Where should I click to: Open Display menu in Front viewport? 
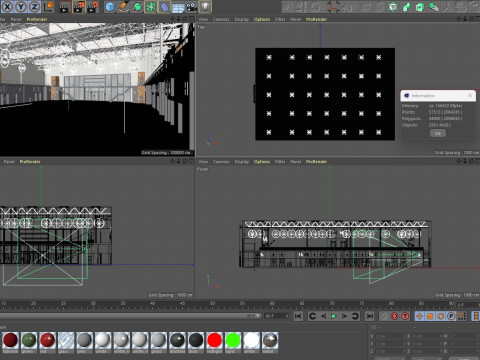click(242, 162)
